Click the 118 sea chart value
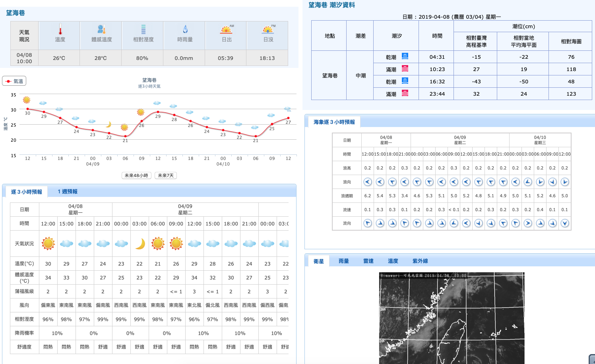The height and width of the screenshot is (364, 595). (571, 69)
